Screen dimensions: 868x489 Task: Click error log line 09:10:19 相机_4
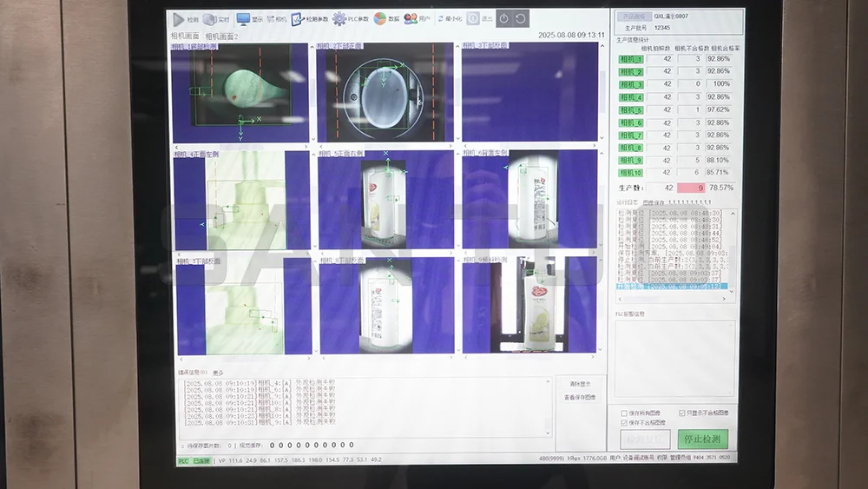(260, 383)
